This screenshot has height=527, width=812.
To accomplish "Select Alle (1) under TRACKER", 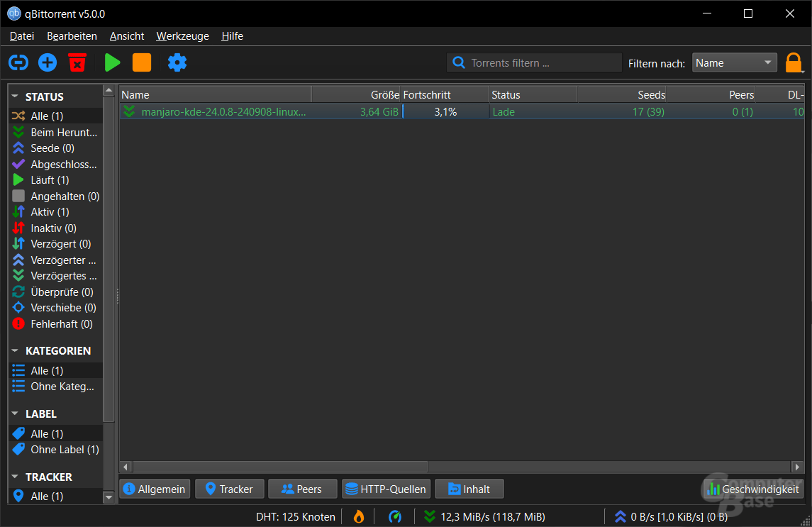I will pos(56,496).
